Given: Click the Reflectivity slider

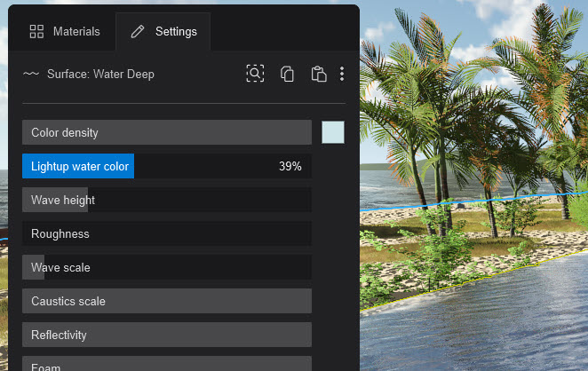Looking at the screenshot, I should 166,335.
